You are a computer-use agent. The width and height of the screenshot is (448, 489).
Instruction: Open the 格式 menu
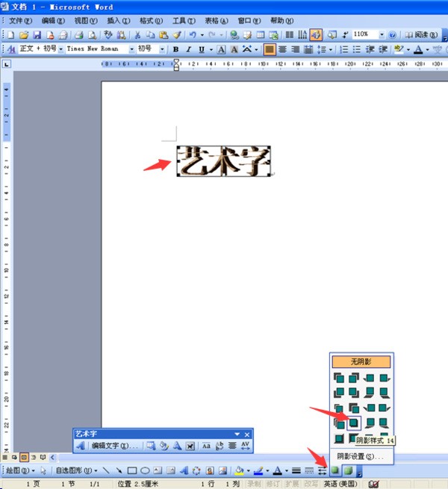click(151, 21)
